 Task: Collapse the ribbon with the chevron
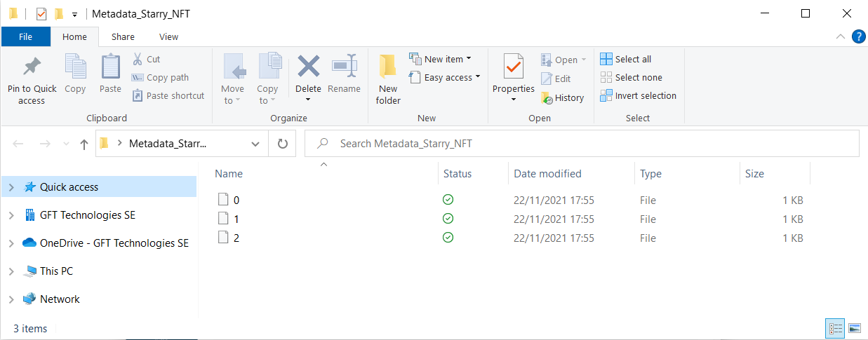pos(840,36)
